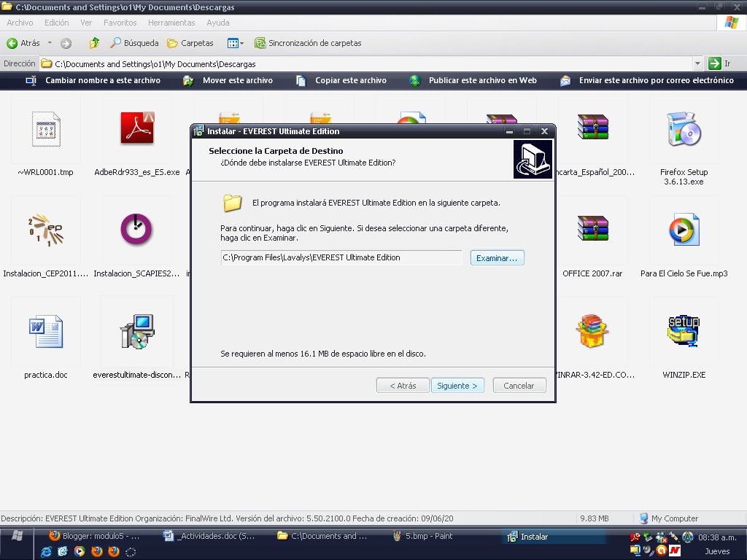The width and height of the screenshot is (747, 560).
Task: Open the Ayuda menu
Action: tap(217, 23)
